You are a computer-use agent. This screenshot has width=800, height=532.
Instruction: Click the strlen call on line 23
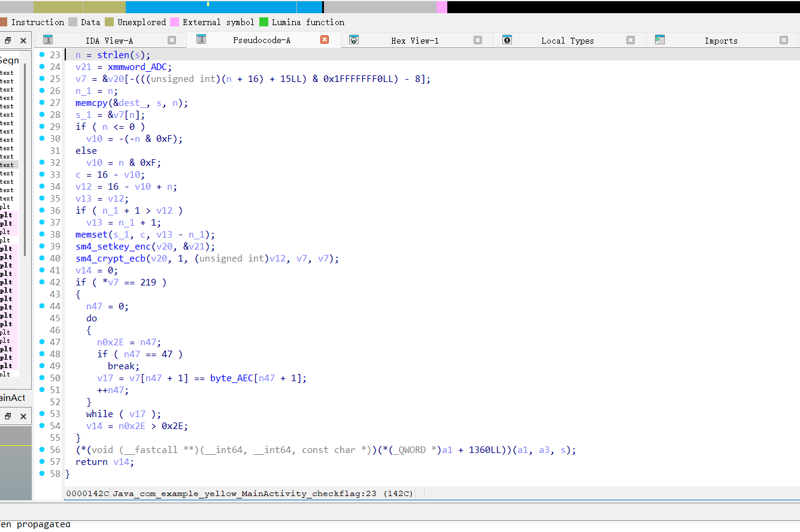pos(113,55)
